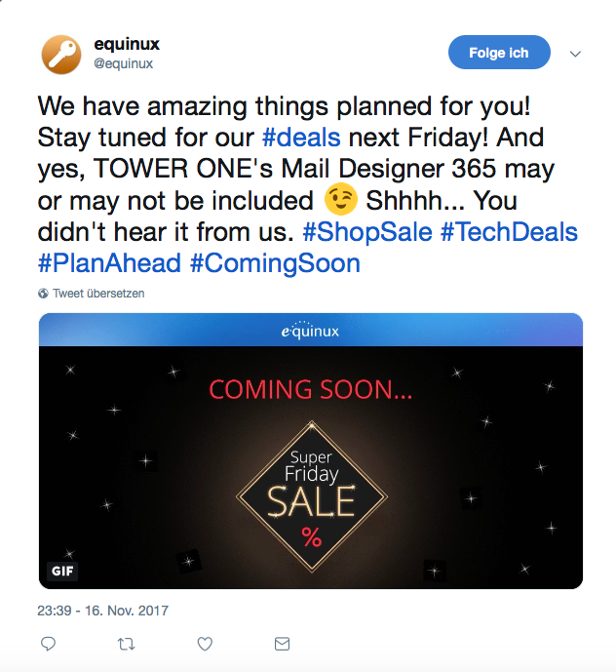Toggle the 'Folge ich' follow button
The width and height of the screenshot is (616, 672).
tap(499, 53)
